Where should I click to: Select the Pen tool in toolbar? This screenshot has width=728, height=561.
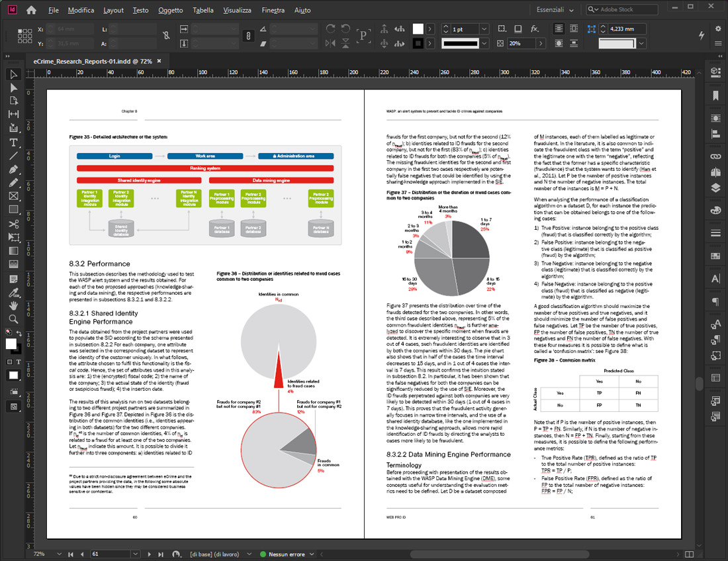(13, 170)
